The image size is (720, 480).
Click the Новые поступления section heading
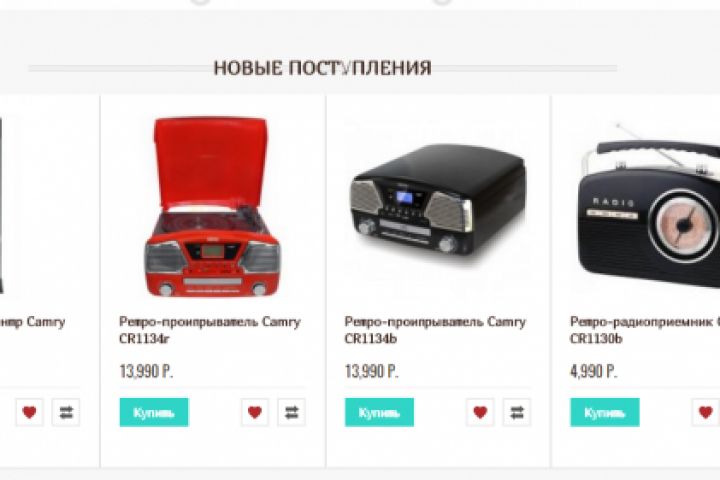pos(322,68)
